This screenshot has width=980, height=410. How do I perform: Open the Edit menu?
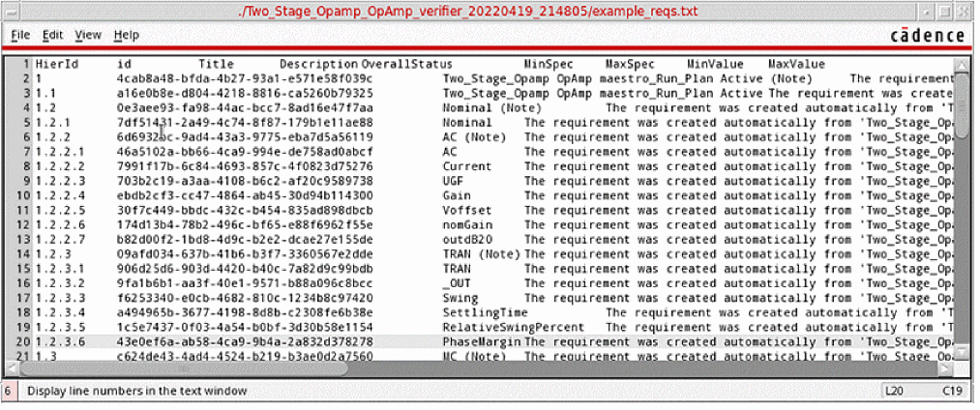click(52, 35)
